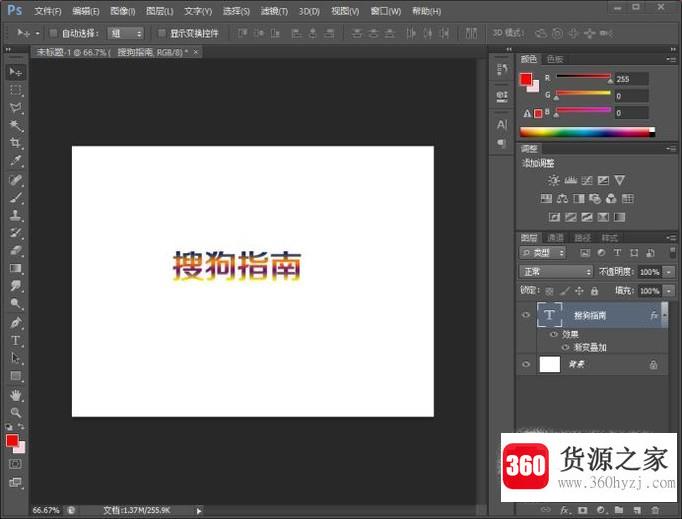This screenshot has width=682, height=519.
Task: Select the Dodge tool
Action: [x=16, y=303]
